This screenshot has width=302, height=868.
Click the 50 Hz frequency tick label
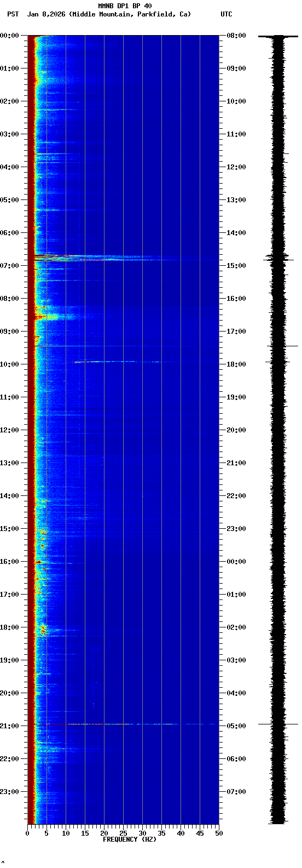[219, 833]
